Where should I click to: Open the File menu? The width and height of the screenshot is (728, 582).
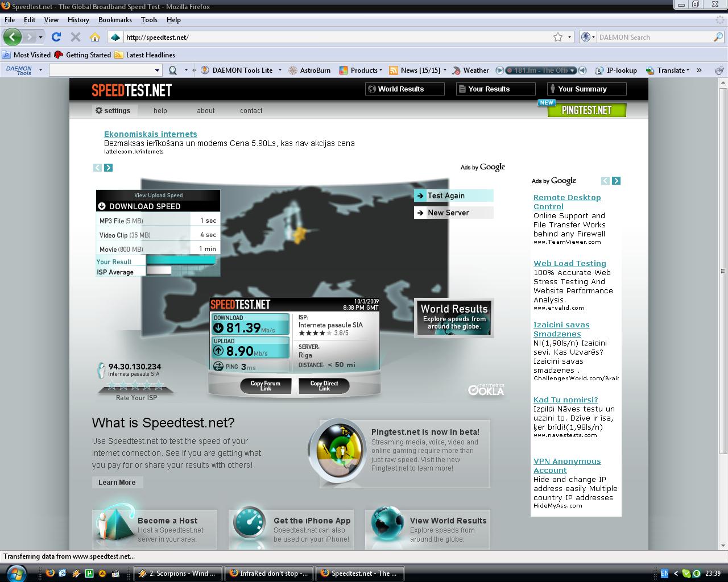(10, 19)
